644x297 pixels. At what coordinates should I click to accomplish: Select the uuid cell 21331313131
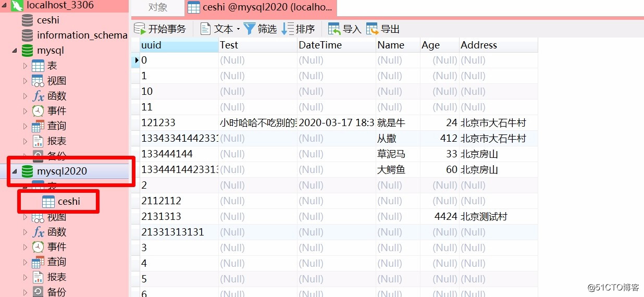(x=179, y=232)
